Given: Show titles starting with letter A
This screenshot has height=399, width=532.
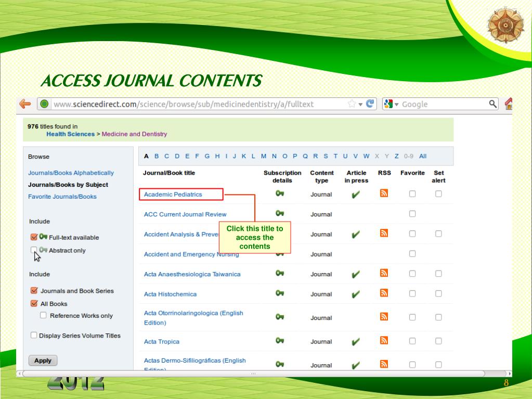Looking at the screenshot, I should pyautogui.click(x=146, y=156).
